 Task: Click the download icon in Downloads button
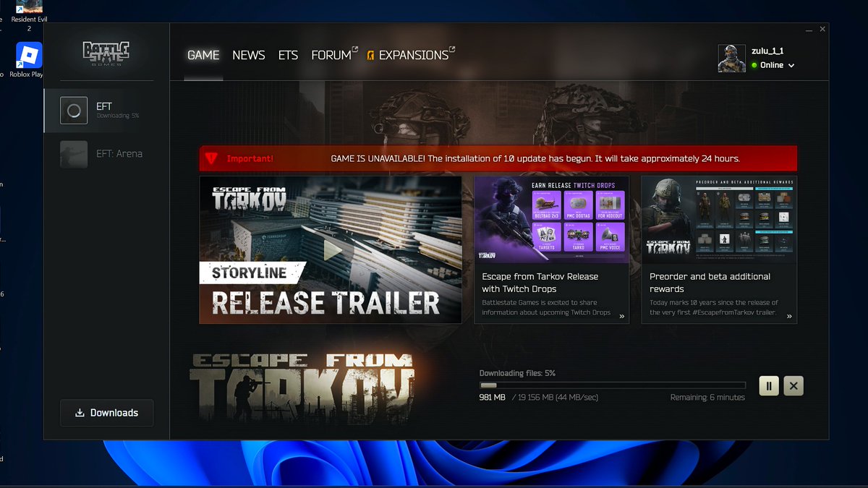tap(80, 413)
